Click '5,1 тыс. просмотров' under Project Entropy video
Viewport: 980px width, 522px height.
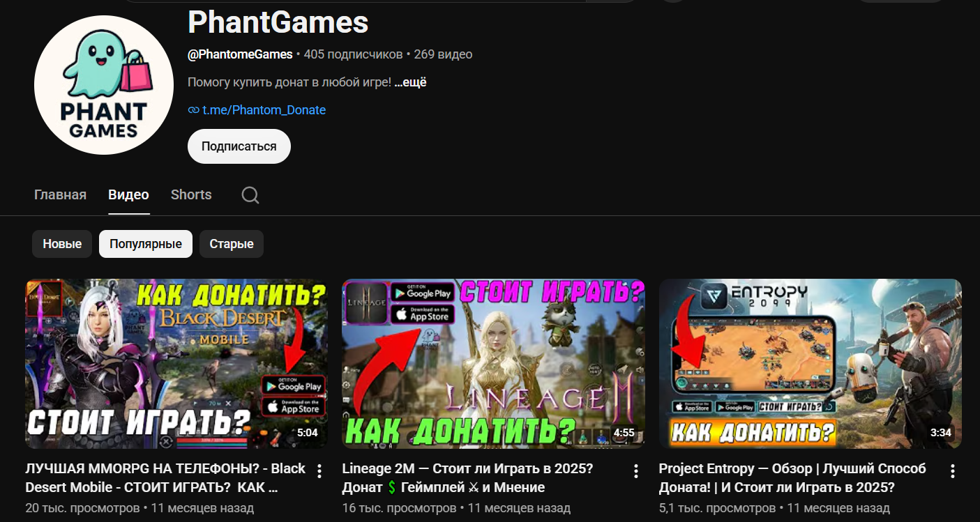coord(717,508)
